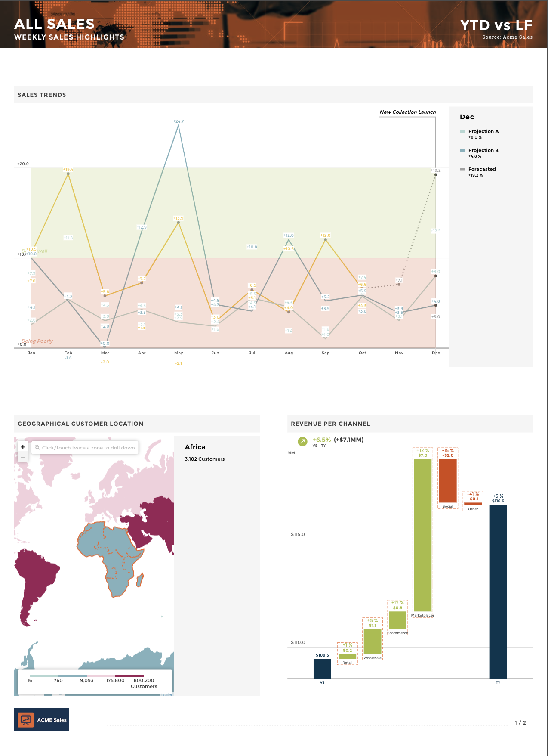The image size is (548, 756).
Task: Click the Marketplaces waterfall bar
Action: 422,535
